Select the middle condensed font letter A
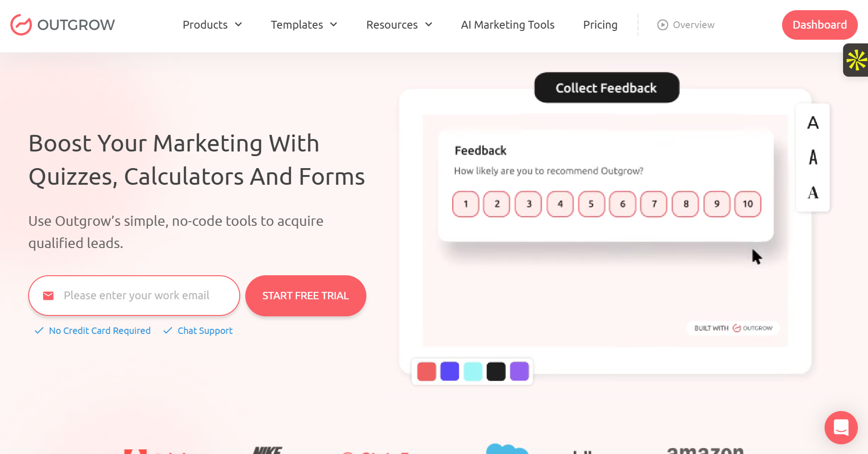 pos(813,157)
